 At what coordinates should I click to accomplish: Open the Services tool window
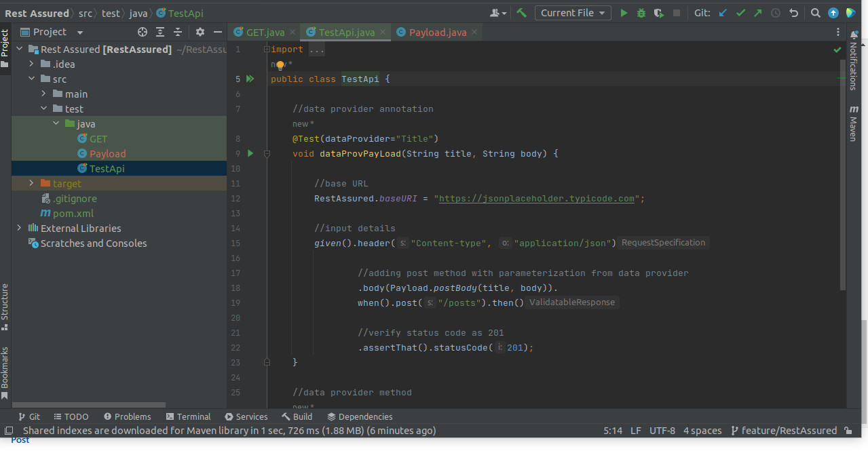[246, 416]
